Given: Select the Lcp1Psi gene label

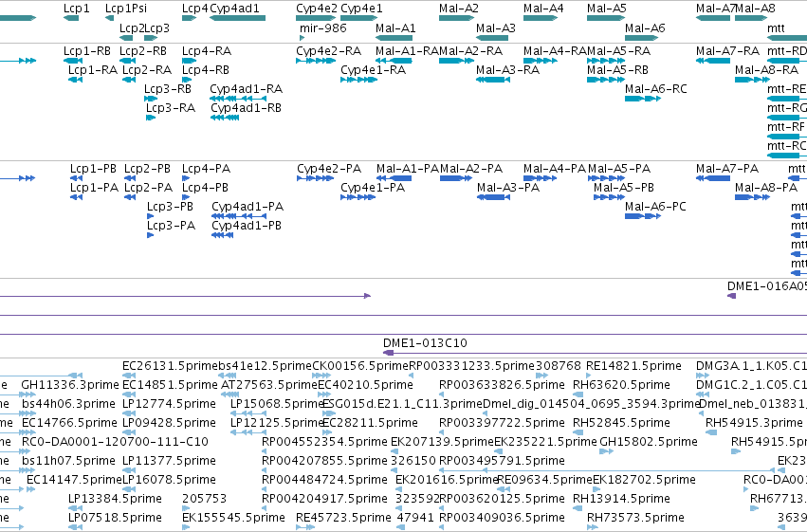Looking at the screenshot, I should click(x=125, y=9).
